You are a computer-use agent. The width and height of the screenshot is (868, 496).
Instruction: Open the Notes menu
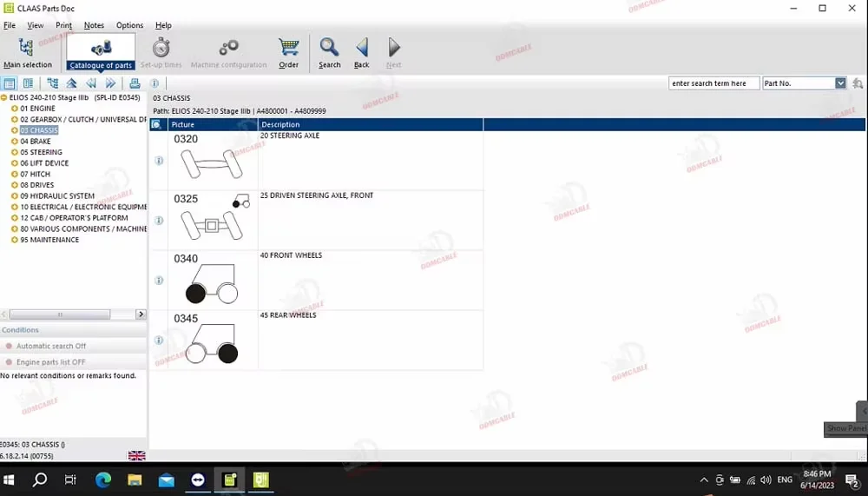click(x=94, y=25)
